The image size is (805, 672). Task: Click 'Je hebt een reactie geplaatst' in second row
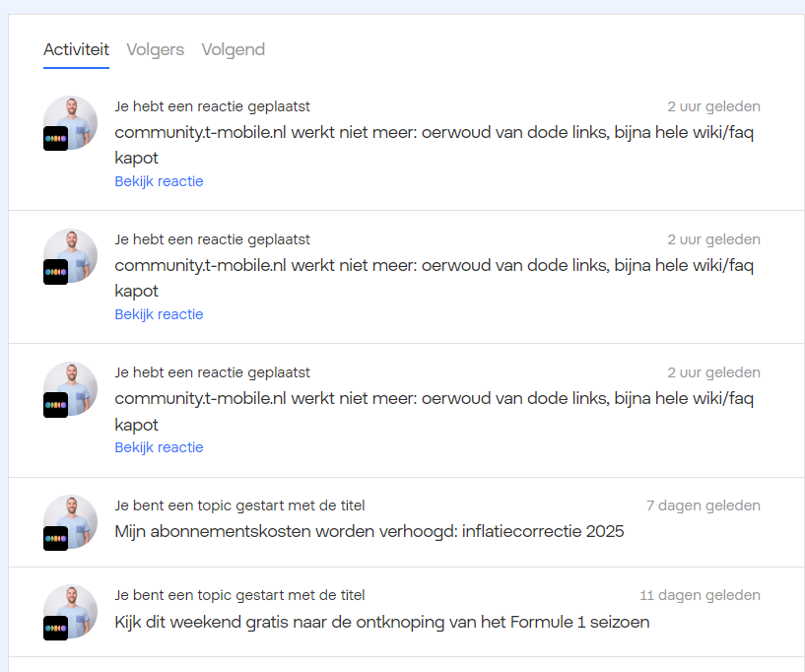point(213,239)
